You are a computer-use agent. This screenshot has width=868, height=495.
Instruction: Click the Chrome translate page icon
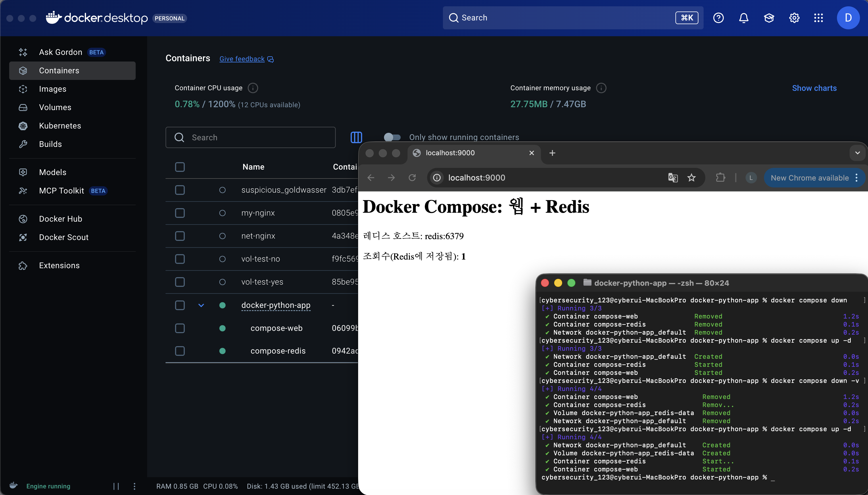tap(673, 177)
